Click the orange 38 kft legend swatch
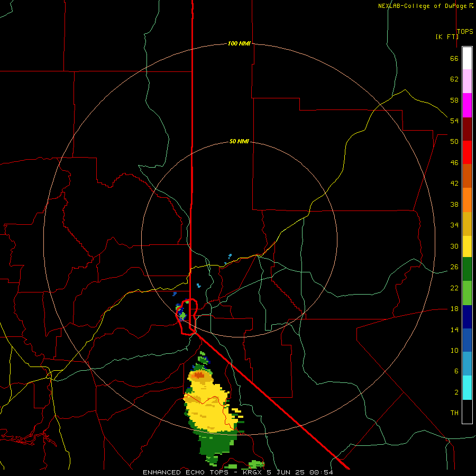This screenshot has height=476, width=476. pos(467,200)
